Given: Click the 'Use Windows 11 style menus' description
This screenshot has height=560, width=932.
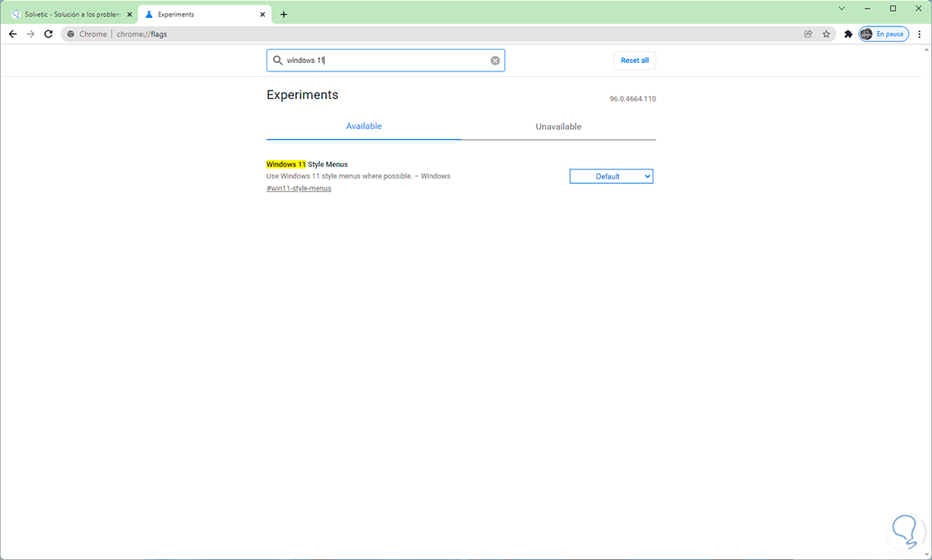Looking at the screenshot, I should 358,176.
